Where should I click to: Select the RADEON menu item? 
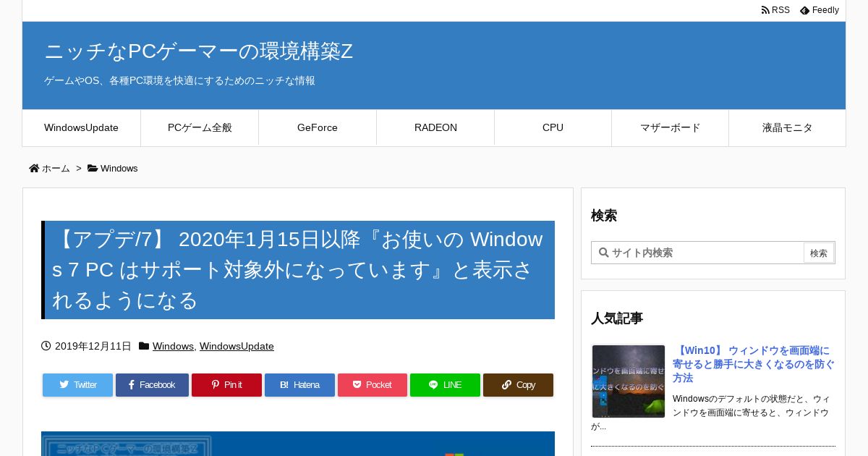(x=435, y=127)
